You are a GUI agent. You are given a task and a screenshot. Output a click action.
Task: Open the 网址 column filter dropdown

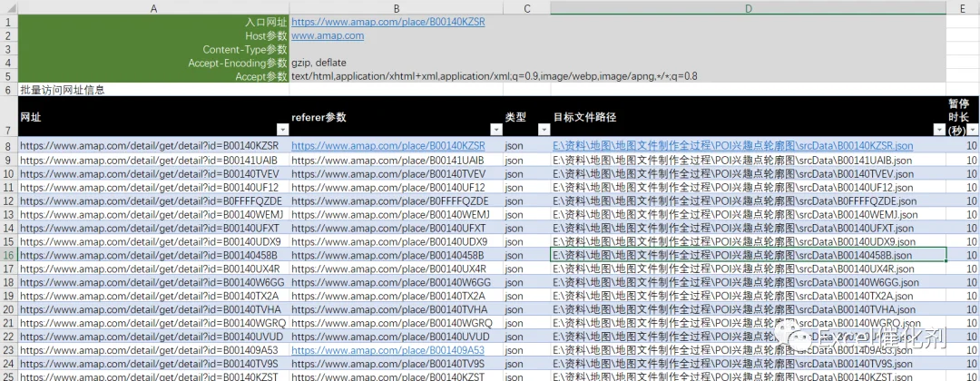pyautogui.click(x=282, y=130)
